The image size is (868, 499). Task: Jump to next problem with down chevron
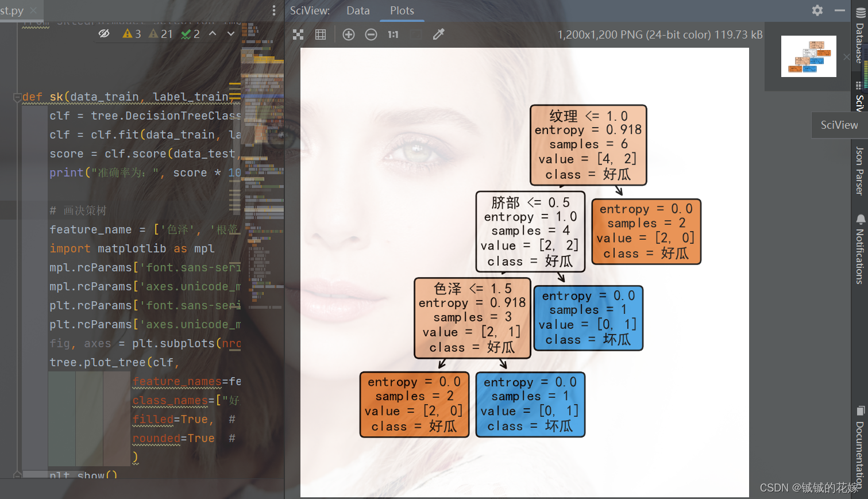230,33
